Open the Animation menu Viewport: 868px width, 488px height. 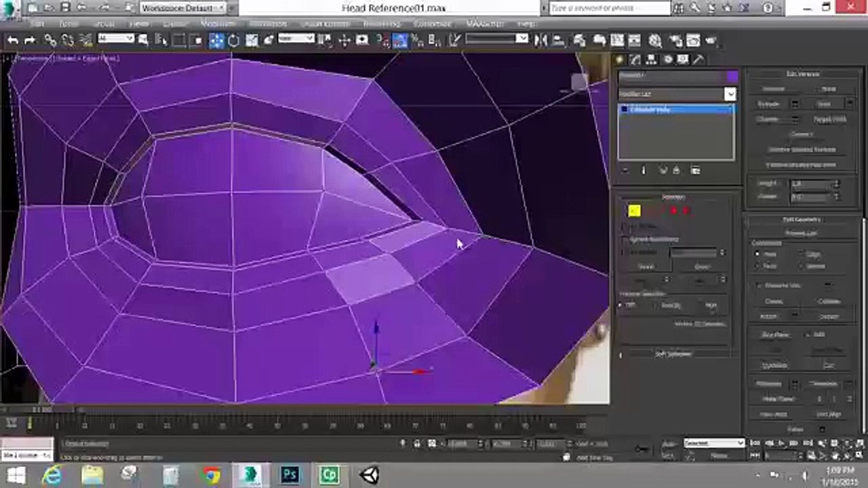(x=269, y=24)
